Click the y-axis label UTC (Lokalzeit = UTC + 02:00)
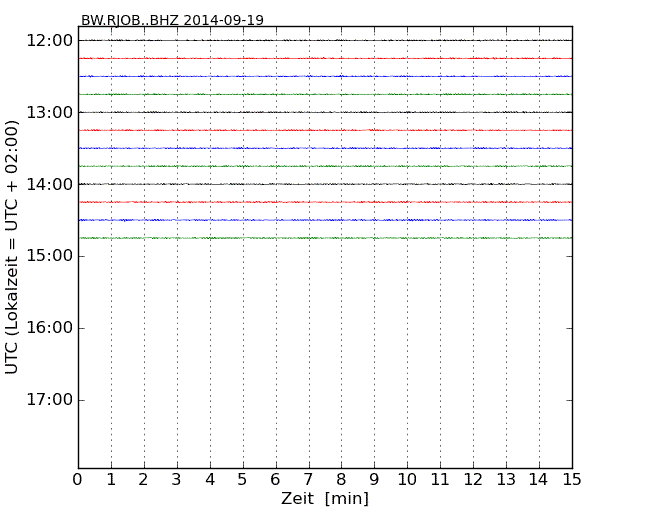Viewport: 650px width, 520px height. pos(12,247)
